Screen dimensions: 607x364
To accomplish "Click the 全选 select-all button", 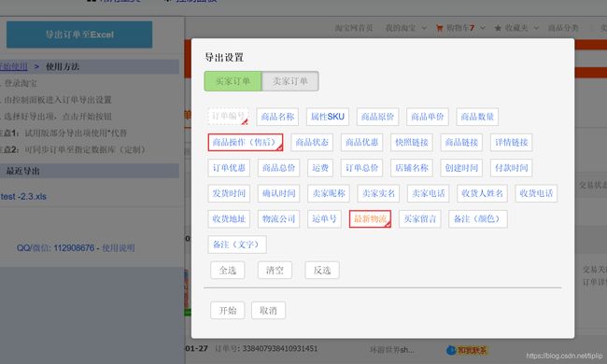I will (x=228, y=270).
